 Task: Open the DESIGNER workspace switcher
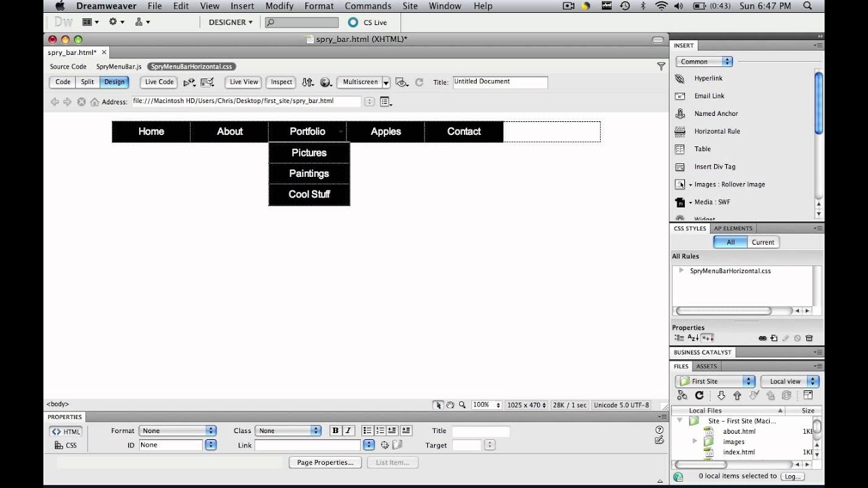[230, 22]
